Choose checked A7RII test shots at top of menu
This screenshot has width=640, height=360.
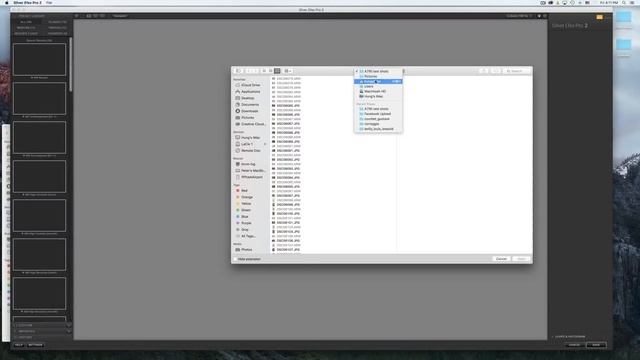click(x=378, y=71)
